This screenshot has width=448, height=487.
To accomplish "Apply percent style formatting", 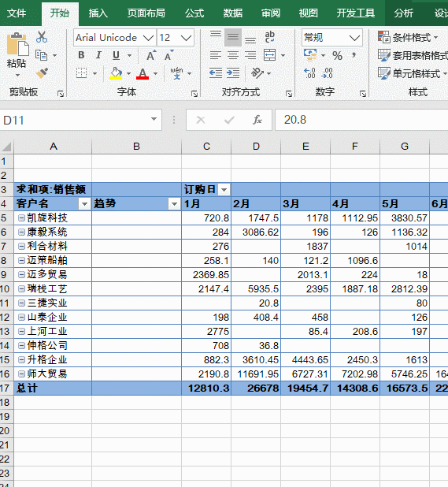I will coord(337,56).
